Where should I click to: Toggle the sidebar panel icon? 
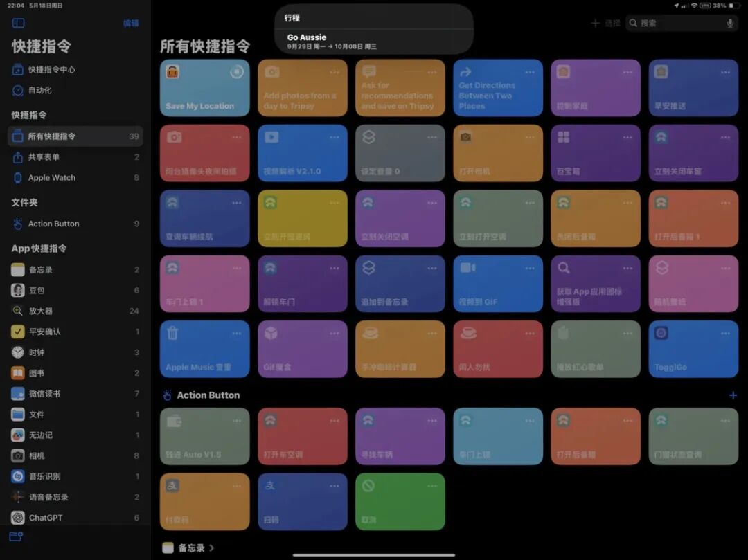point(18,23)
